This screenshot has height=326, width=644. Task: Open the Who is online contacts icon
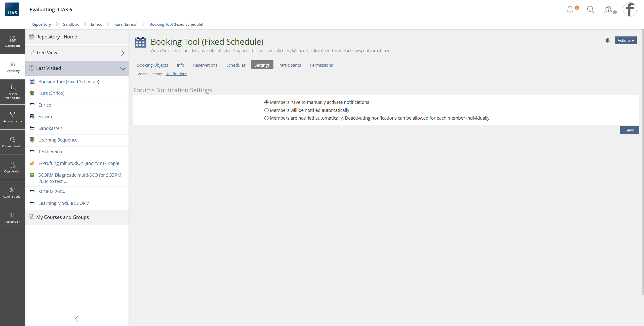tap(608, 10)
